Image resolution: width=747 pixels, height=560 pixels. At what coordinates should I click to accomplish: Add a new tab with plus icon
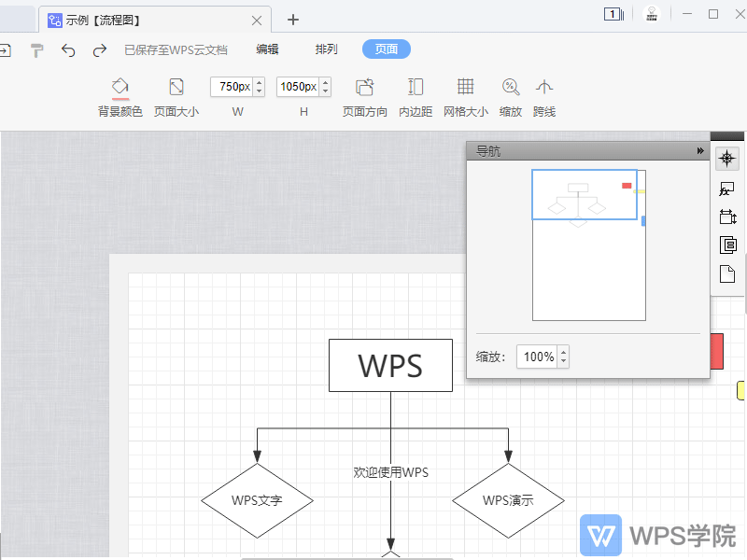293,20
